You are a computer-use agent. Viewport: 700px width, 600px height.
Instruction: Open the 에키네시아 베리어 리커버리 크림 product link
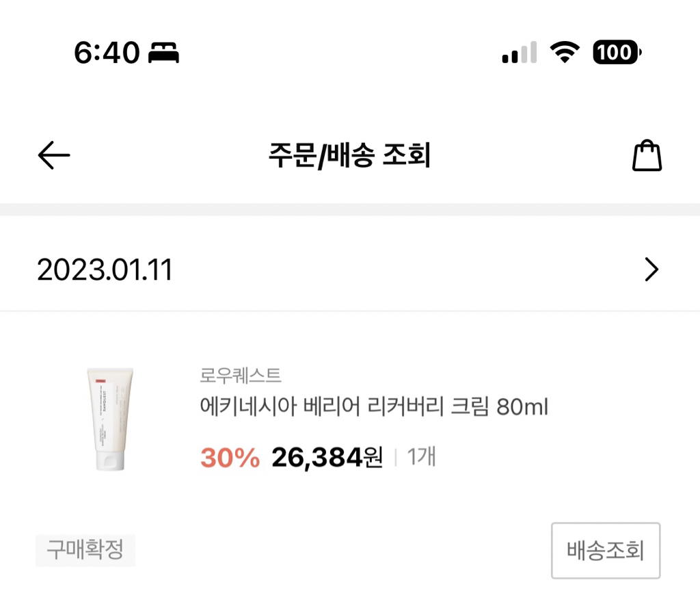[374, 408]
